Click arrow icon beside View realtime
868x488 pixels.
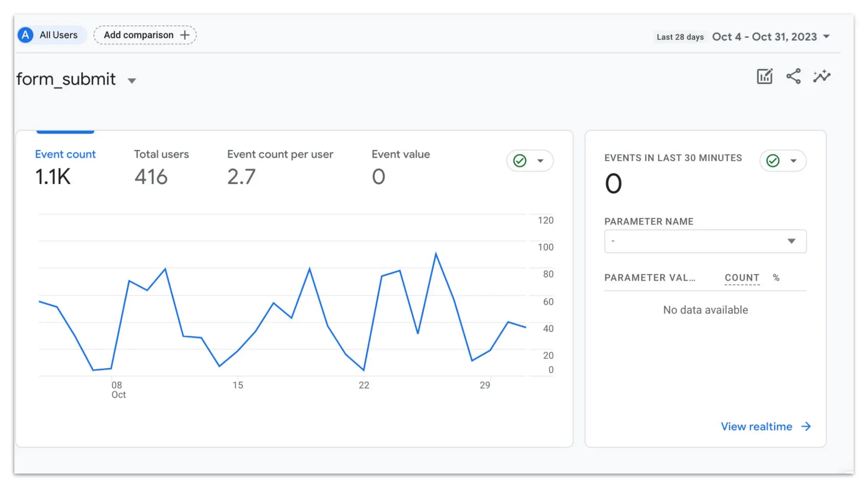806,427
